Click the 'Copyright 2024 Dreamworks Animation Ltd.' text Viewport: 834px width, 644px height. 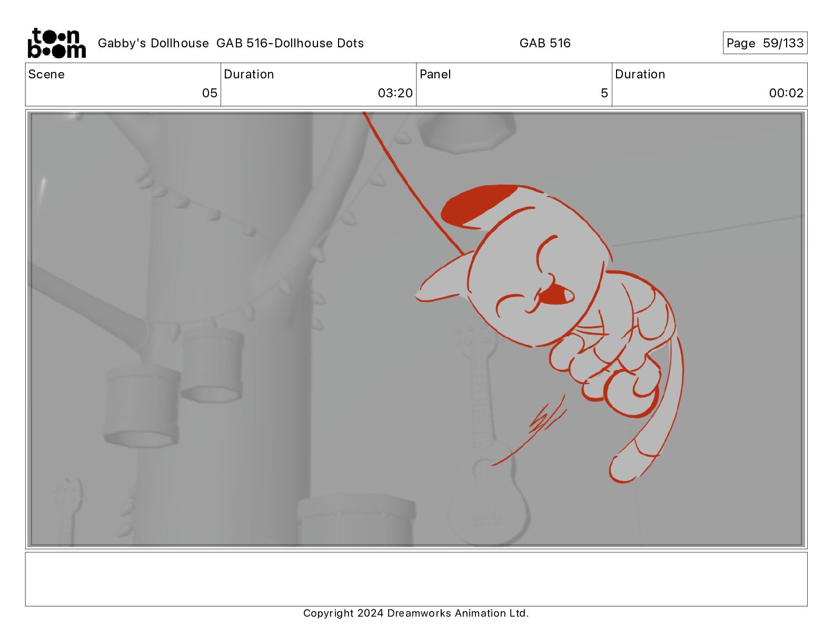click(x=416, y=613)
